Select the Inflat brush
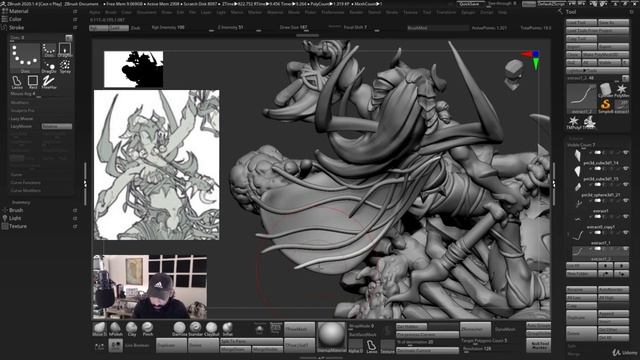This screenshot has width=640, height=360. pyautogui.click(x=227, y=329)
